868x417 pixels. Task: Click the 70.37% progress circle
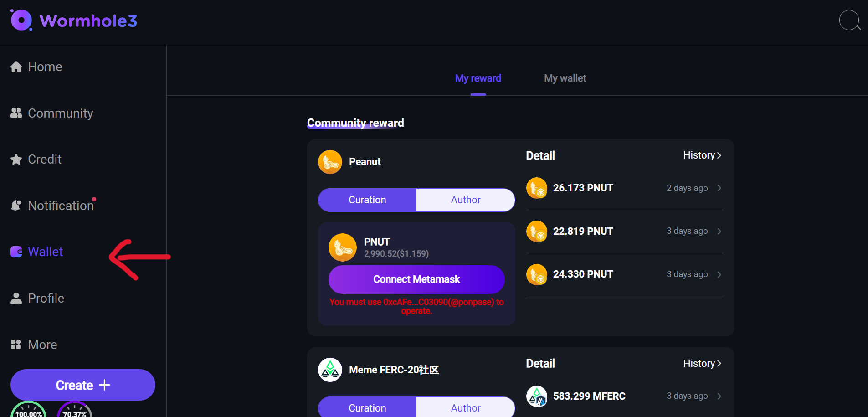tap(74, 412)
